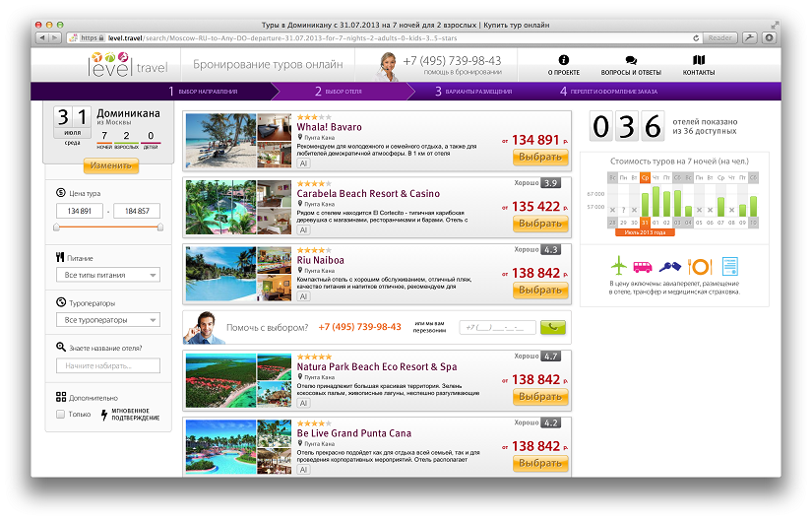The image size is (812, 520).
Task: Click the pink transfer bus icon
Action: click(643, 267)
